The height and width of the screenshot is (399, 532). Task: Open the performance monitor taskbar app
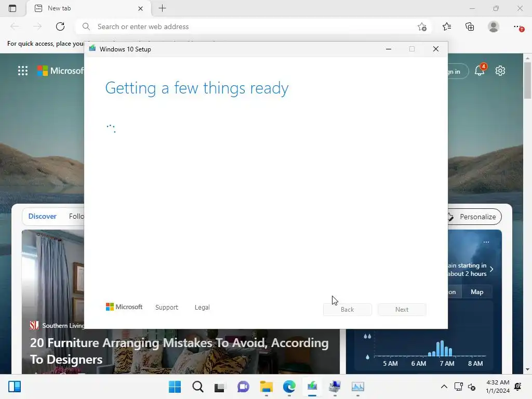point(357,387)
